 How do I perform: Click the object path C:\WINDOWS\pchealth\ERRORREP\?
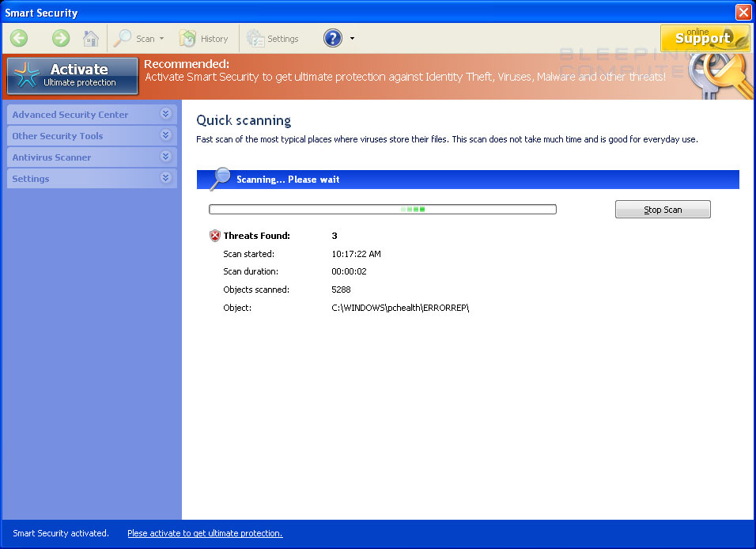(x=400, y=308)
